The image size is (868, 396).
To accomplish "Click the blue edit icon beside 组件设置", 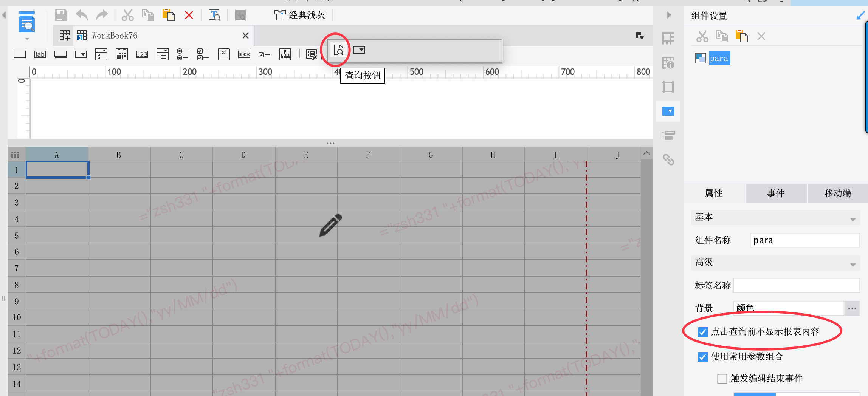I will pyautogui.click(x=860, y=16).
